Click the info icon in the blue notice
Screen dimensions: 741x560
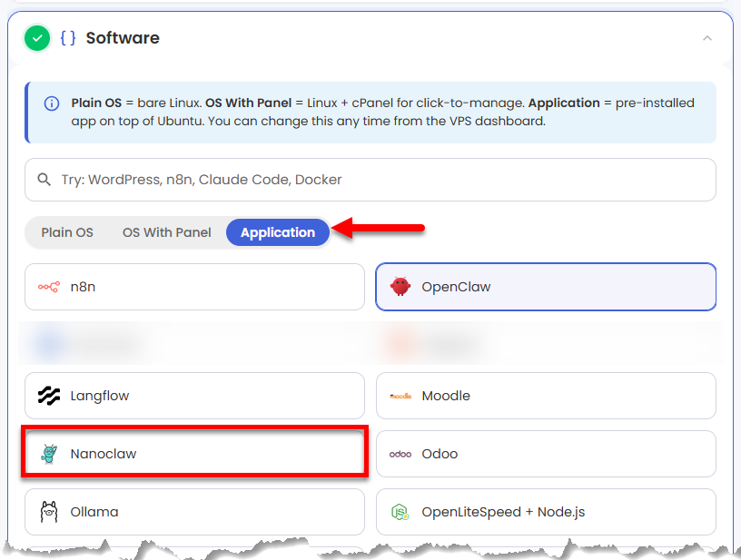[52, 103]
